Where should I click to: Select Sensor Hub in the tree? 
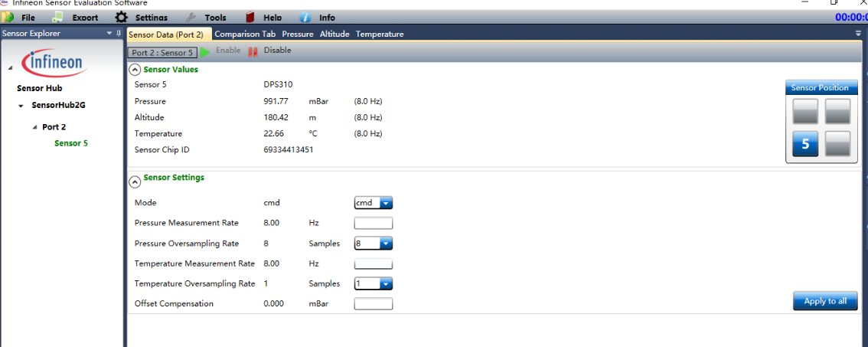click(x=40, y=88)
